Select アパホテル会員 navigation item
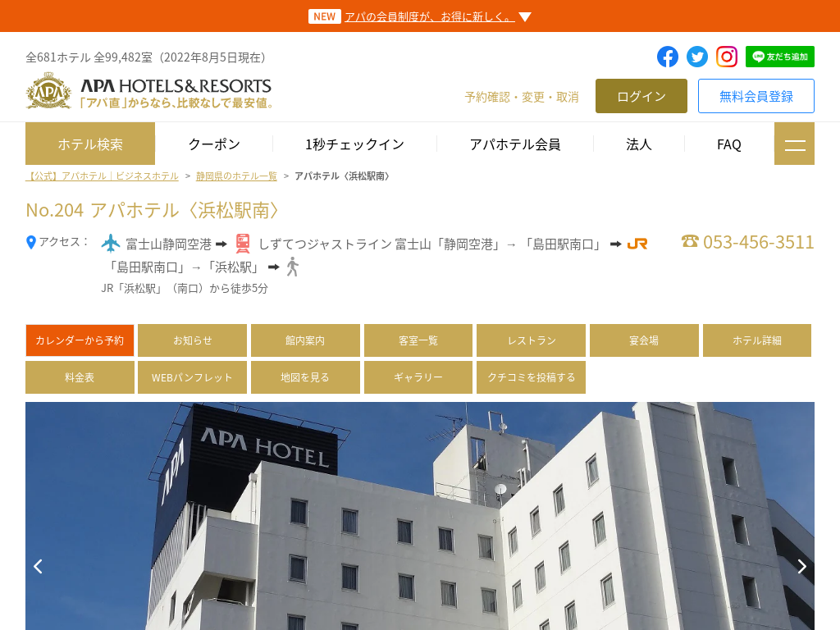840x630 pixels. pyautogui.click(x=515, y=144)
